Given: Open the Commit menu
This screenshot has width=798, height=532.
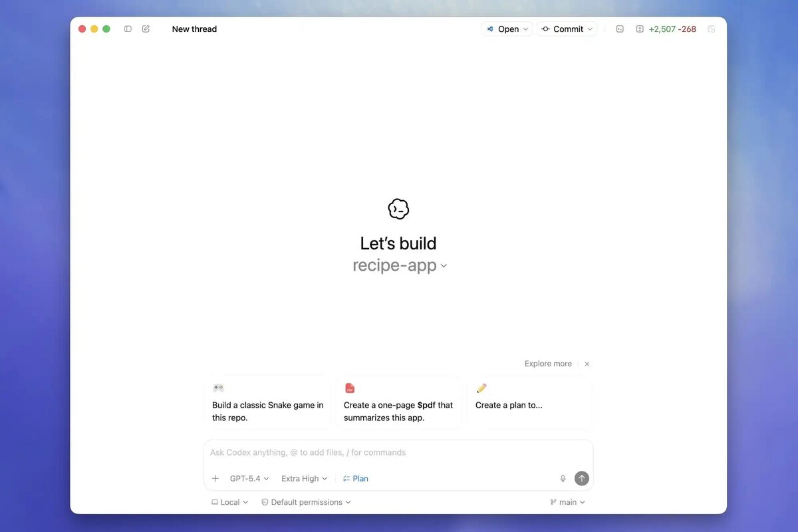Looking at the screenshot, I should click(x=567, y=29).
